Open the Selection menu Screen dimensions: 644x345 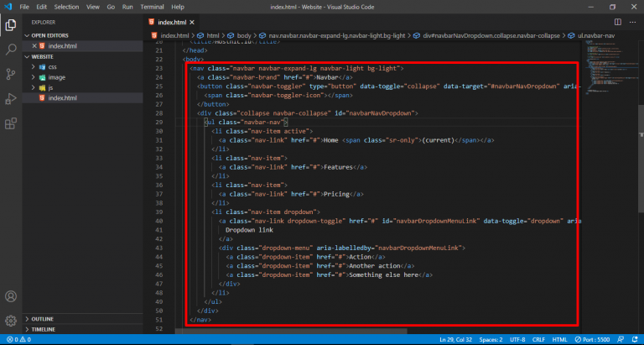[x=66, y=6]
